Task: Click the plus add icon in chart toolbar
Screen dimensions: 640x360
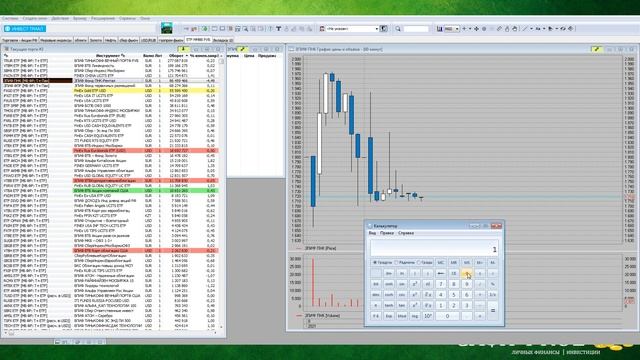Action: tap(464, 29)
